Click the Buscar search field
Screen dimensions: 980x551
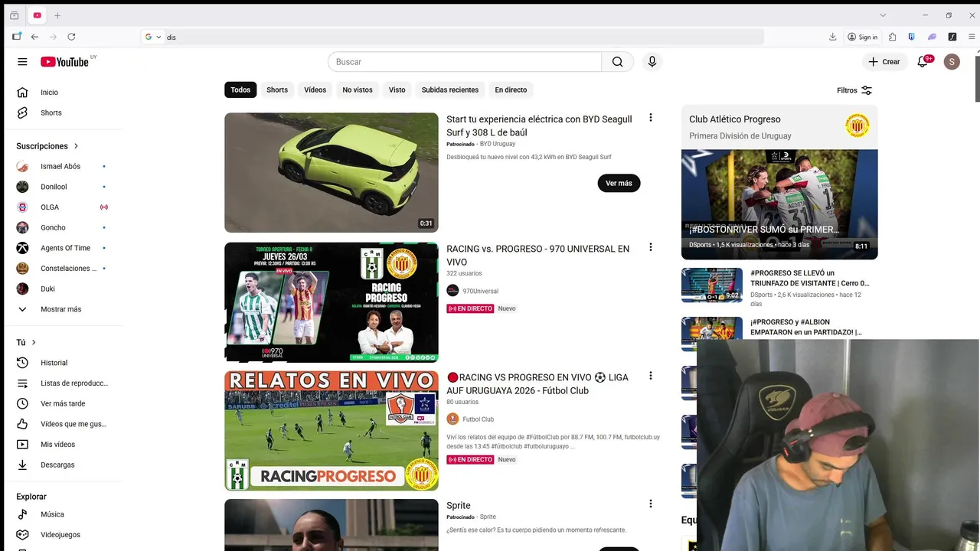tap(465, 62)
